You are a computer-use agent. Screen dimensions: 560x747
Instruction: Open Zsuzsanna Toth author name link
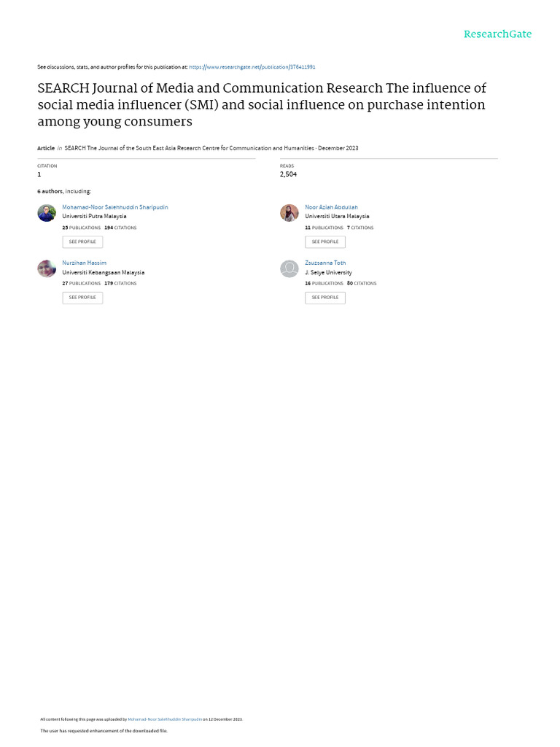[x=325, y=263]
